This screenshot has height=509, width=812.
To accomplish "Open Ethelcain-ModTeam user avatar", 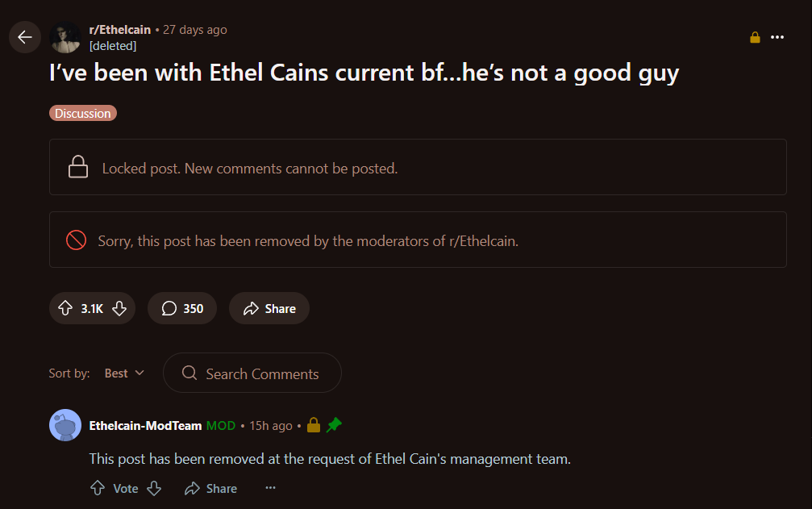I will (x=65, y=425).
